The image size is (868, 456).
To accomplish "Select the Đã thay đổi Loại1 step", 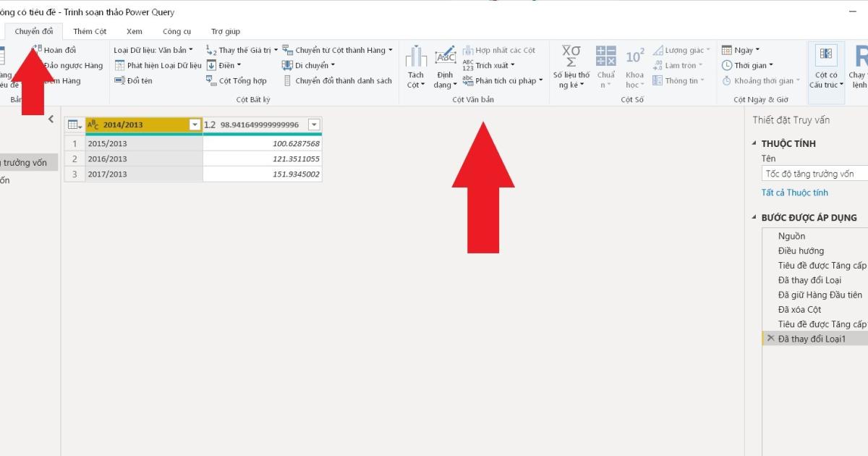I will (x=816, y=338).
